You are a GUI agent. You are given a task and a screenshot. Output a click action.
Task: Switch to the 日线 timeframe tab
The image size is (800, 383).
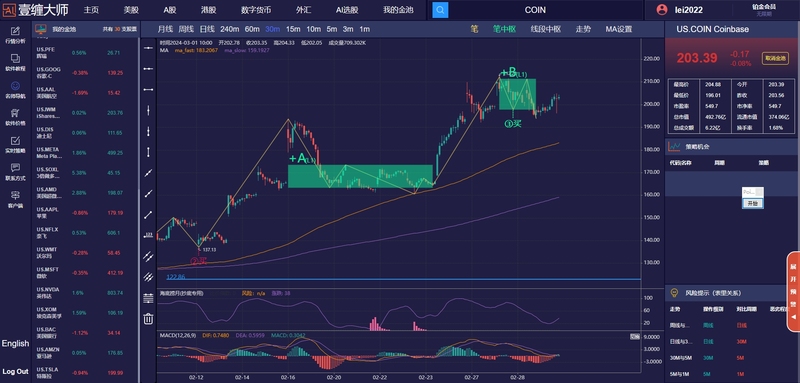click(x=207, y=29)
